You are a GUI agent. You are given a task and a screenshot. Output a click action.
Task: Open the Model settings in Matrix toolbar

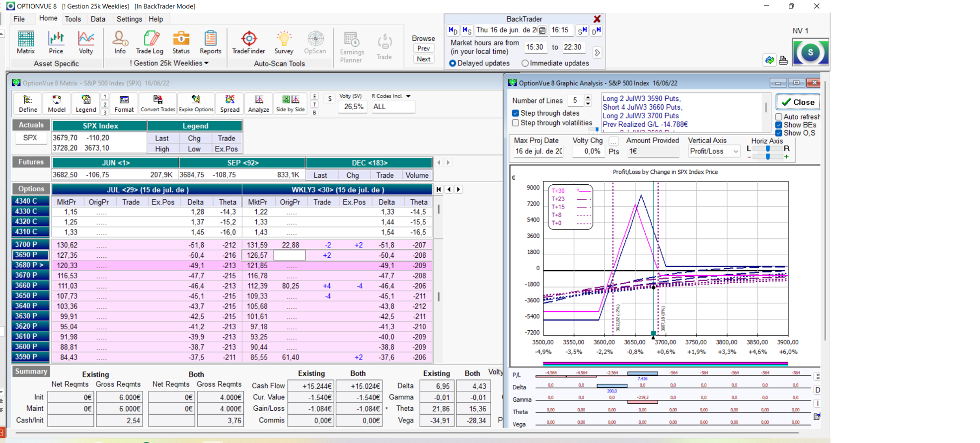click(57, 104)
